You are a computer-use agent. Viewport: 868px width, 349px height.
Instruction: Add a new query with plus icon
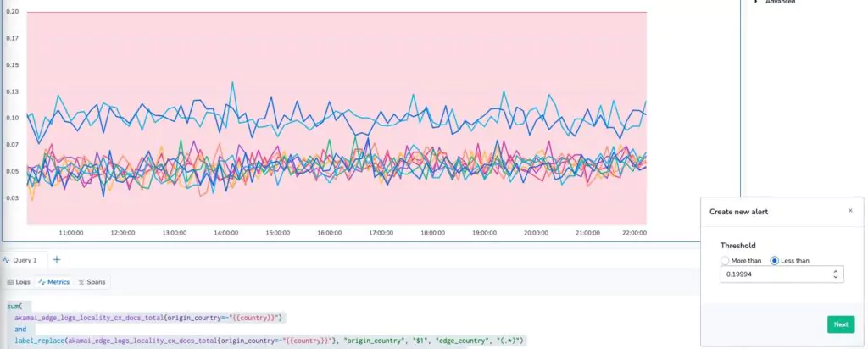(x=57, y=260)
